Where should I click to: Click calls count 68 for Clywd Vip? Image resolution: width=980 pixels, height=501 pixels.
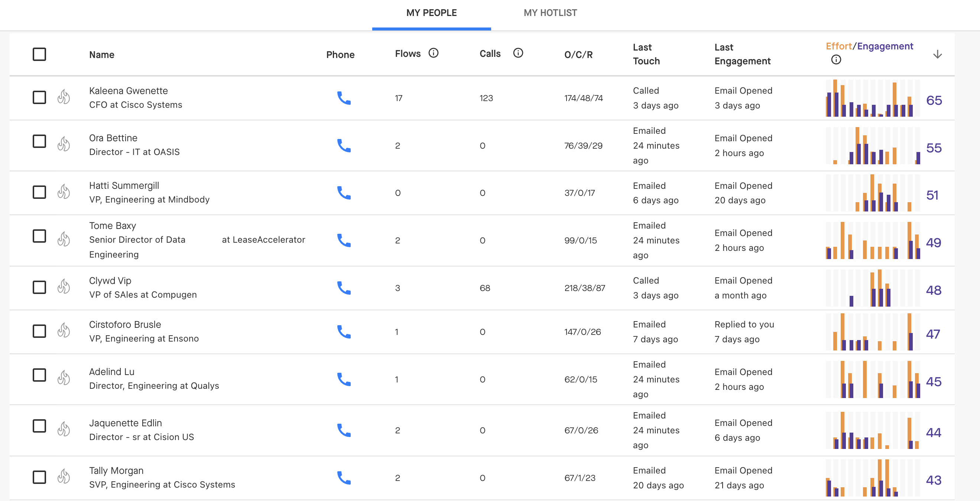point(485,288)
